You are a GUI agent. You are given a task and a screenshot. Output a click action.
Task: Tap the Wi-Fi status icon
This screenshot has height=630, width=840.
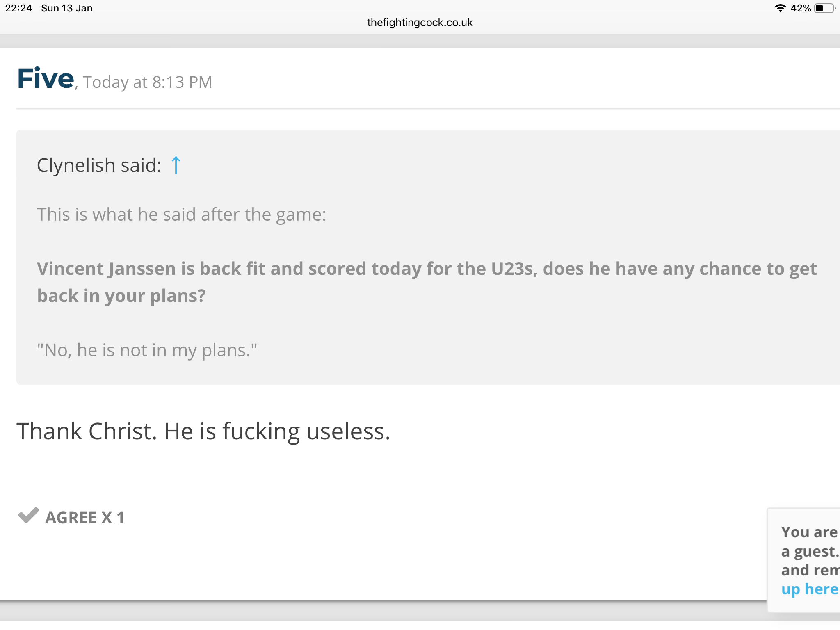(780, 8)
